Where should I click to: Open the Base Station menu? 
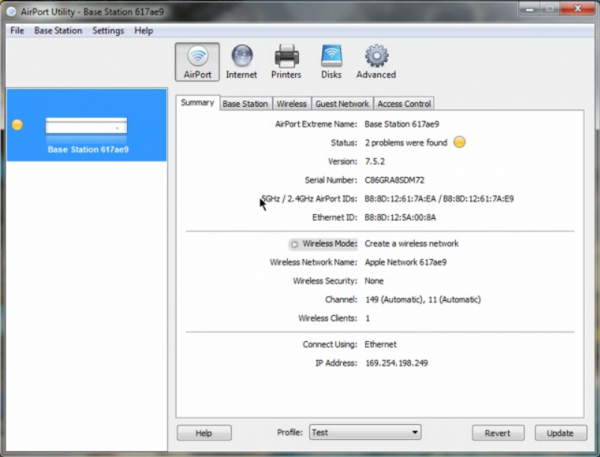point(58,31)
